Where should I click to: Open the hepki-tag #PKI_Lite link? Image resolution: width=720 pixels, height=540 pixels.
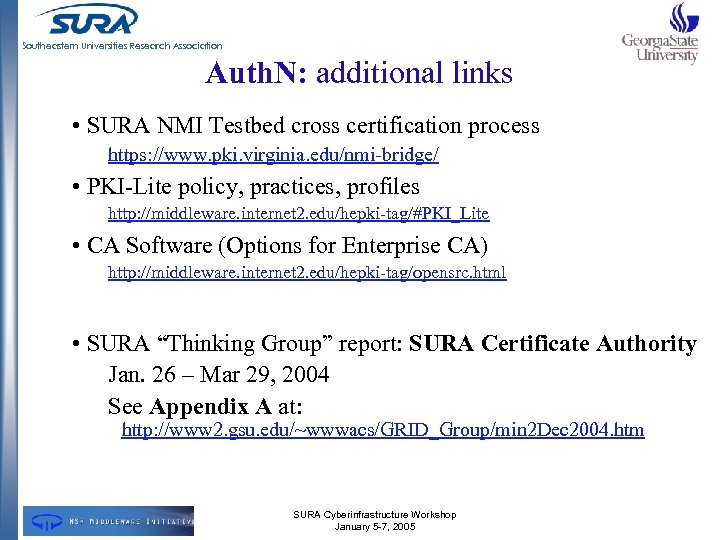(x=298, y=214)
